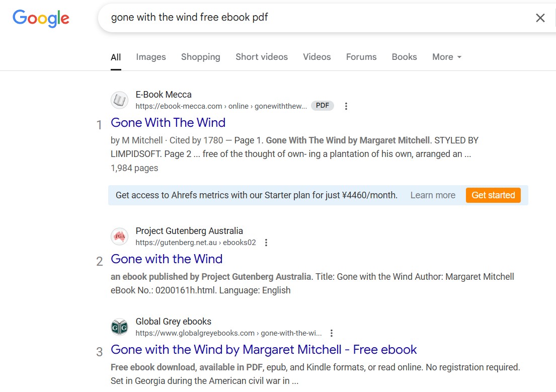
Task: Select the Books tab
Action: [404, 57]
